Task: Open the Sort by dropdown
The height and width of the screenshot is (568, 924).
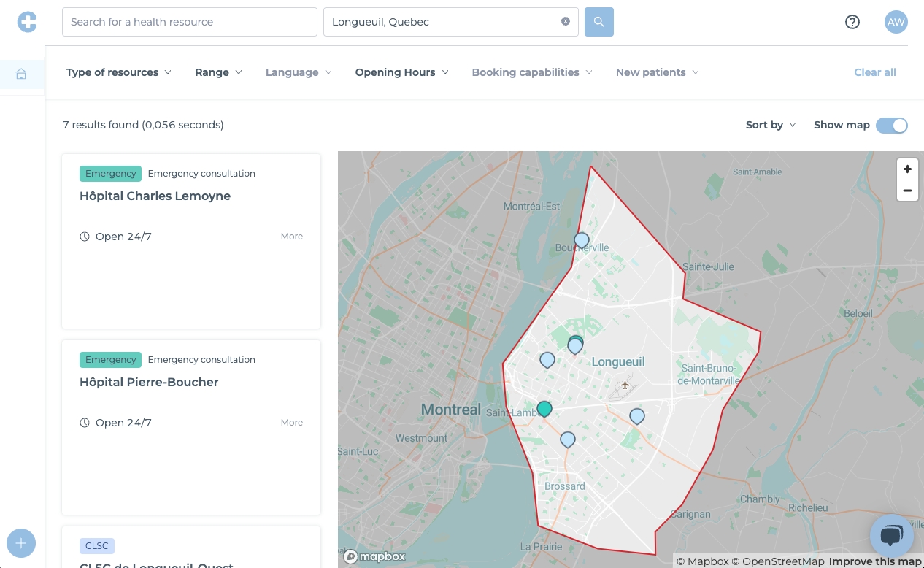Action: (x=770, y=125)
